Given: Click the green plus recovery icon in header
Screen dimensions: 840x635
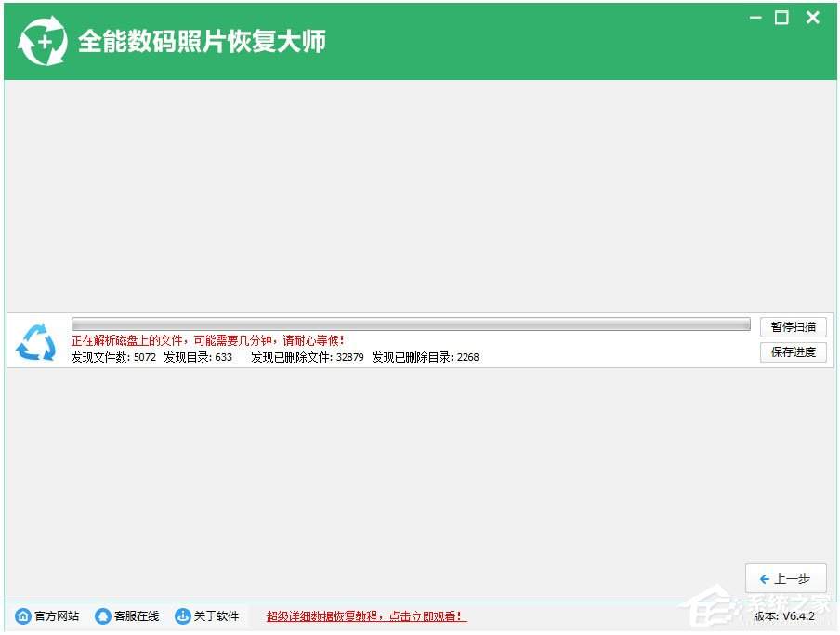Looking at the screenshot, I should click(x=43, y=40).
